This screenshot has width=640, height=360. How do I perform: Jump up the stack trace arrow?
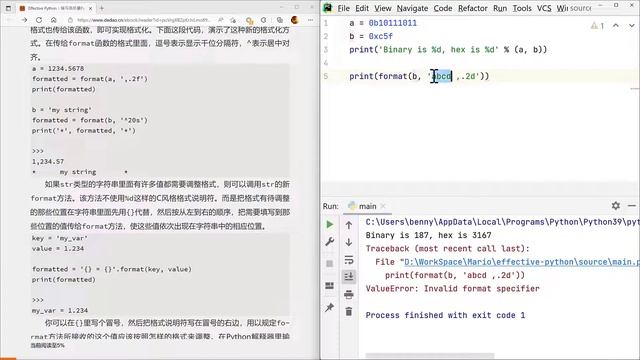coord(349,224)
